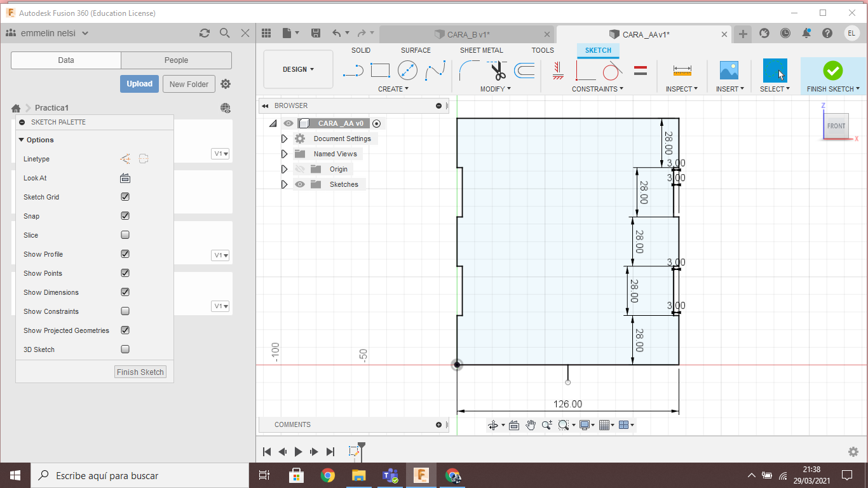The width and height of the screenshot is (868, 488).
Task: Choose the Center Diameter Circle tool
Action: point(407,71)
